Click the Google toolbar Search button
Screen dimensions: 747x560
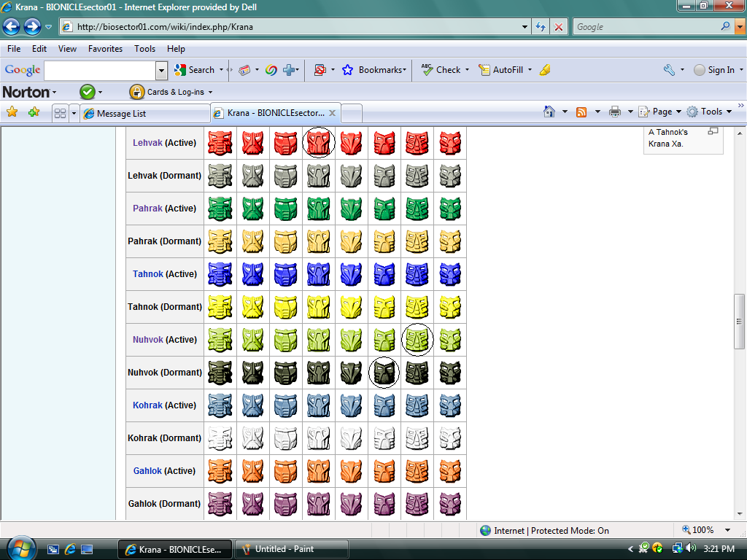pos(195,70)
